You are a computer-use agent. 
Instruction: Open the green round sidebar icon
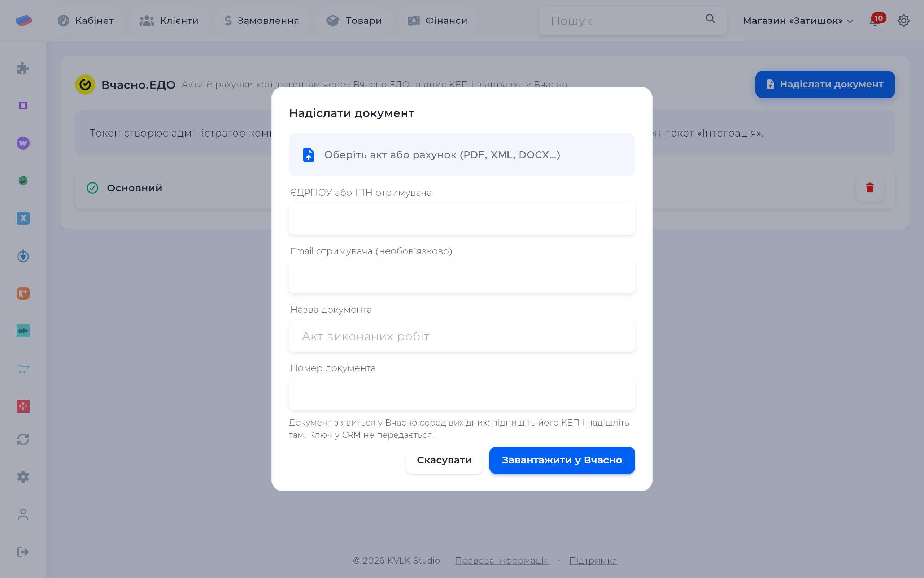pos(23,180)
